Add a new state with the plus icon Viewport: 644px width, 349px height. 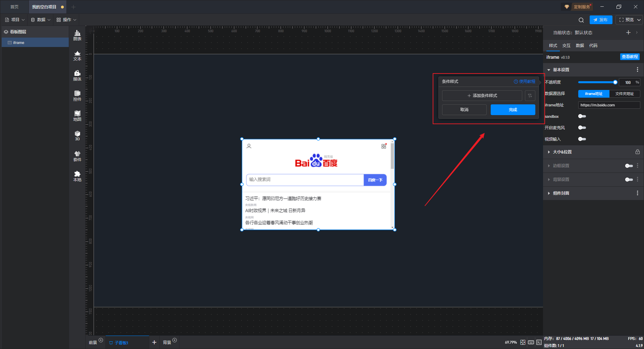click(628, 32)
